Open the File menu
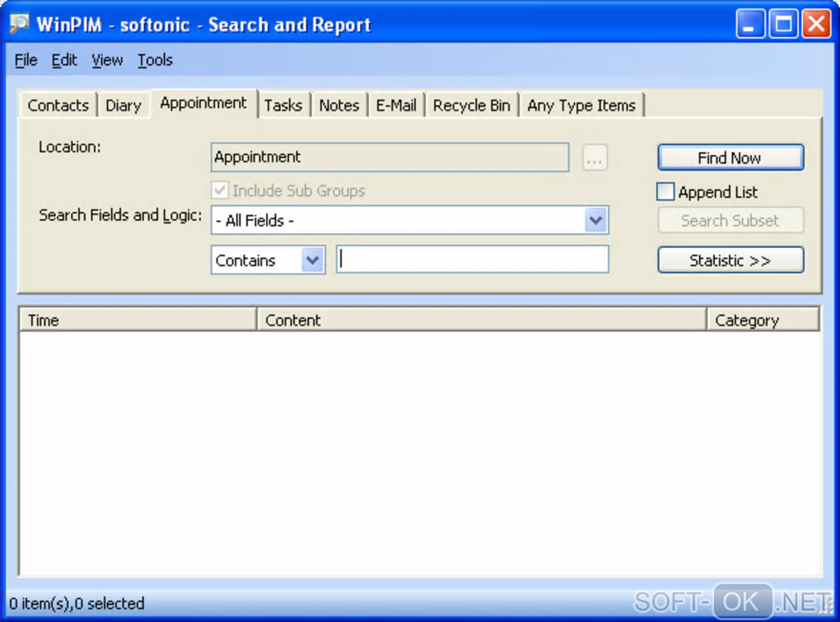Image resolution: width=840 pixels, height=622 pixels. pos(26,60)
